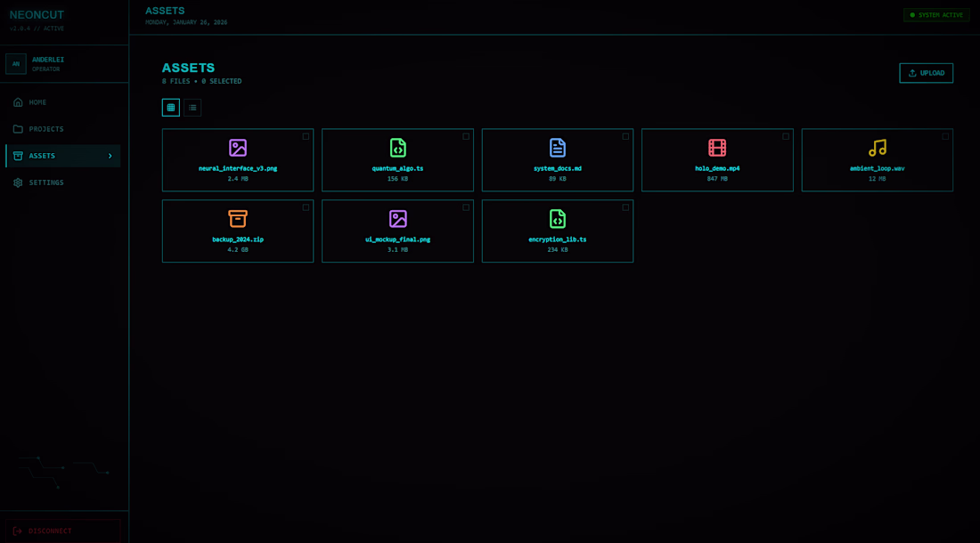Image resolution: width=980 pixels, height=543 pixels.
Task: Click the Assets box icon in sidebar
Action: point(18,156)
